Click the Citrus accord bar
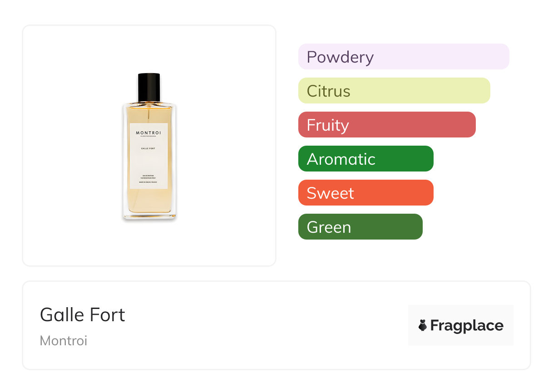This screenshot has width=553, height=392. coord(394,91)
